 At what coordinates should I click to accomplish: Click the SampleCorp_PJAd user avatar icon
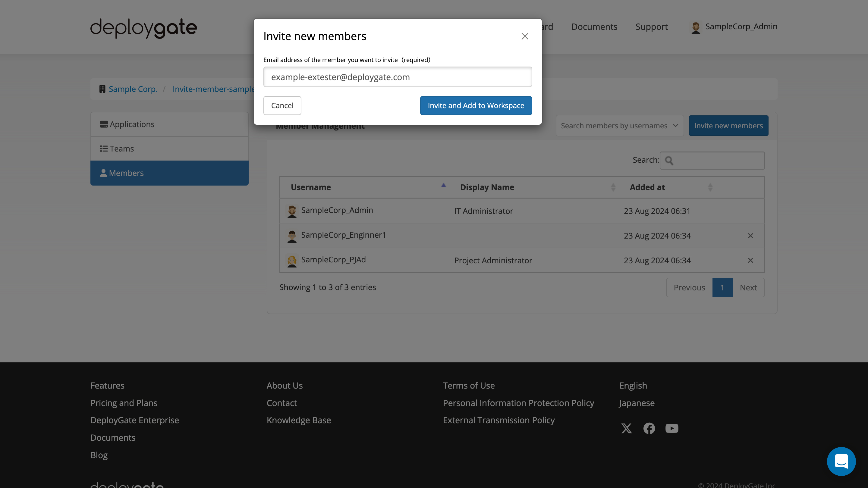(x=291, y=260)
